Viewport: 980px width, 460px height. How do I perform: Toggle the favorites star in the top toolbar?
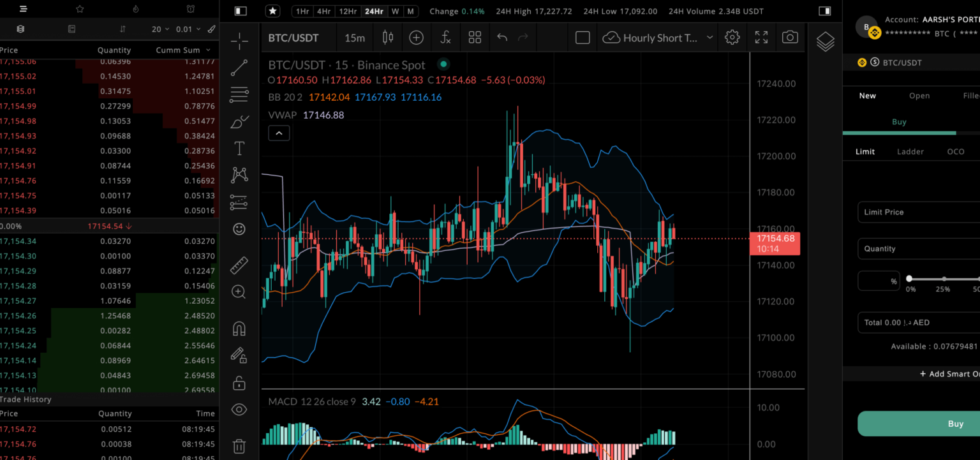point(272,11)
